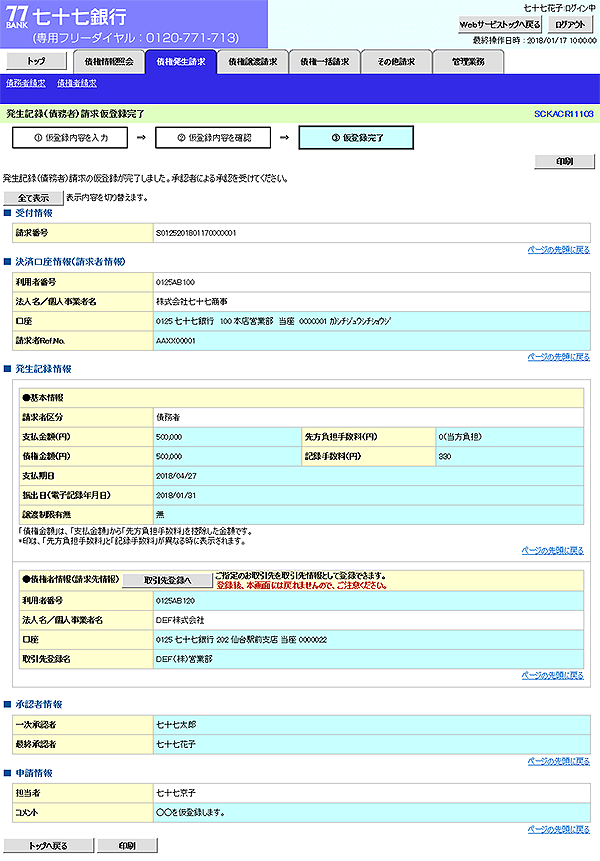The height and width of the screenshot is (861, 600).
Task: Click request number S0125201801170000001
Action: [196, 233]
